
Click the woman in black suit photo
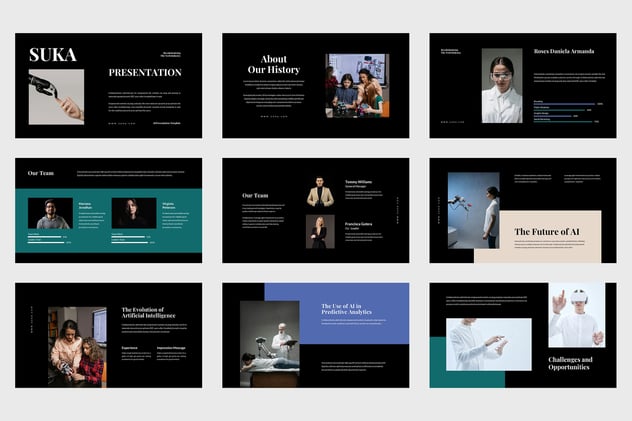320,231
